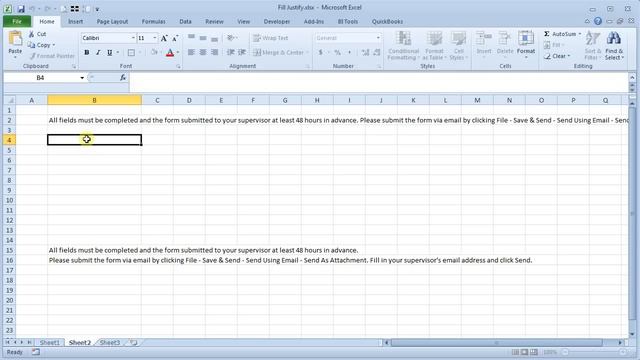Open the Font Color dropdown arrow

(x=178, y=53)
